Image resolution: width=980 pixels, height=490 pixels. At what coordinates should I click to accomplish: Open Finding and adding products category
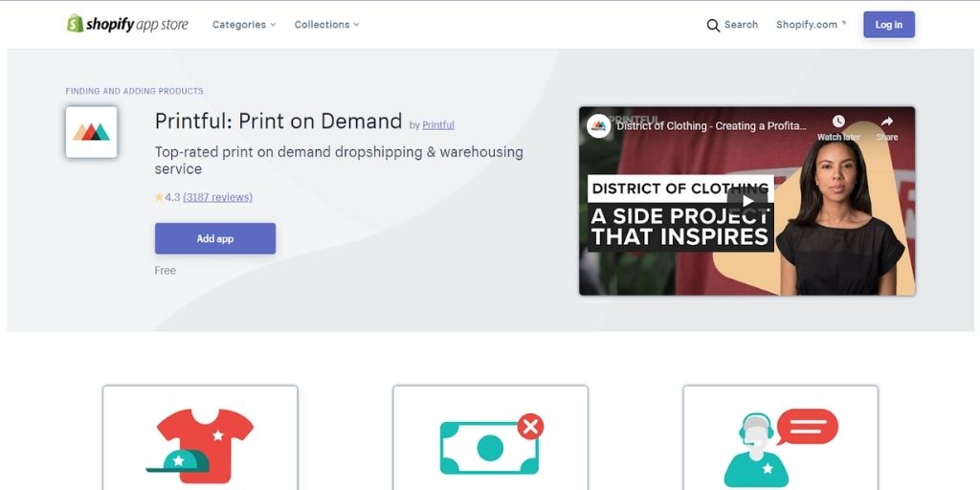[x=134, y=91]
